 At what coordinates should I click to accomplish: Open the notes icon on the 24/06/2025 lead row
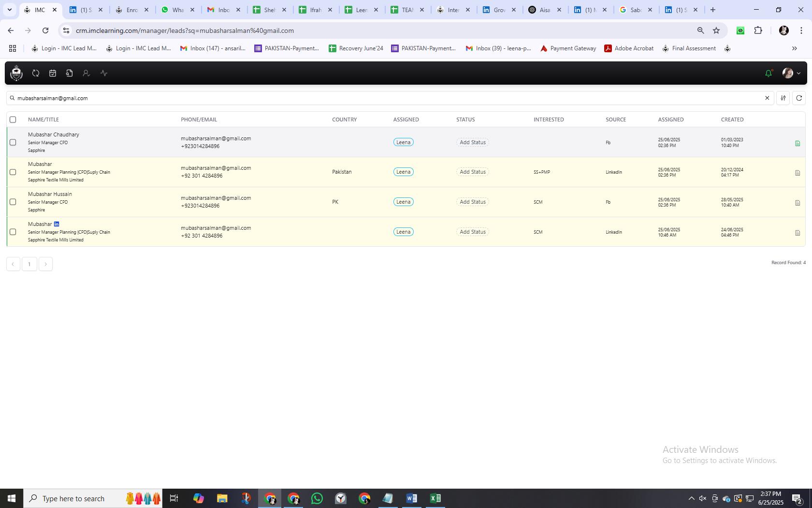pos(797,233)
